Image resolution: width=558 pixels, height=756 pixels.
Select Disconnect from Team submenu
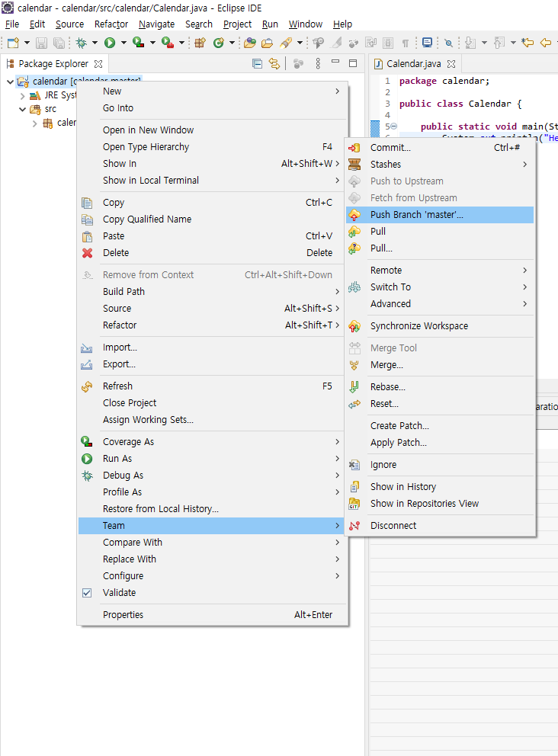pos(440,526)
